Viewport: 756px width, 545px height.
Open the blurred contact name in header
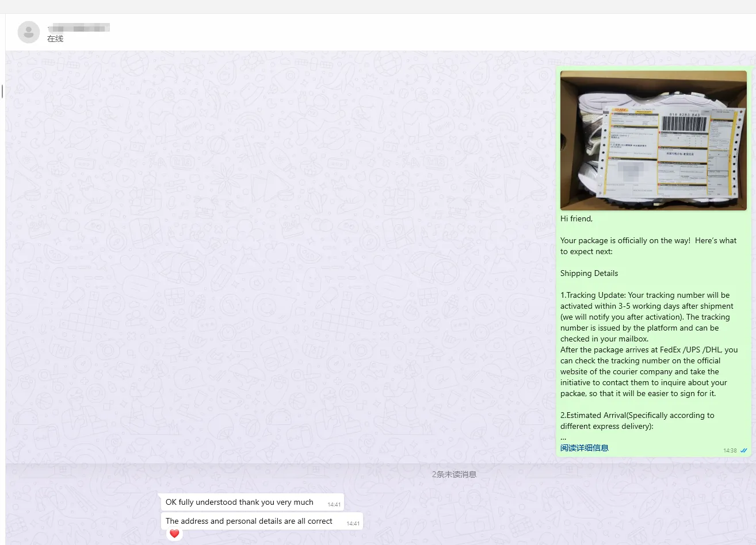point(79,28)
